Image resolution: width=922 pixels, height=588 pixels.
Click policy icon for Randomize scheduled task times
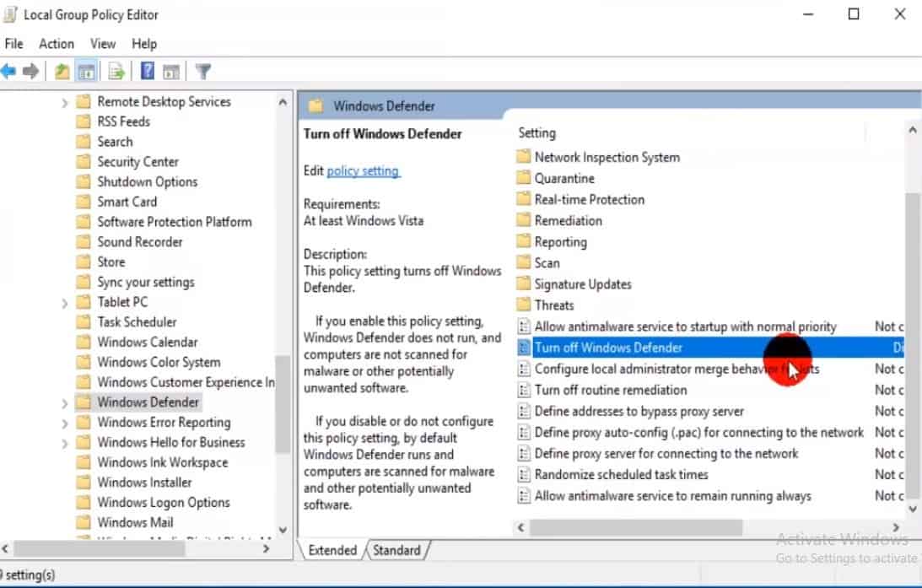[523, 474]
